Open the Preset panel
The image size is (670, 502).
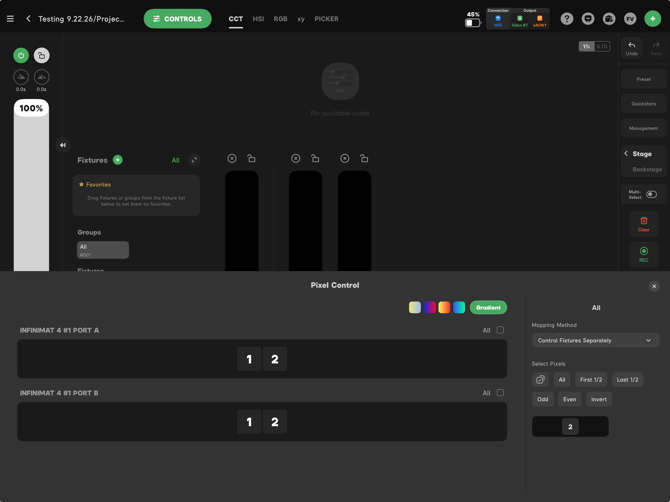[644, 79]
